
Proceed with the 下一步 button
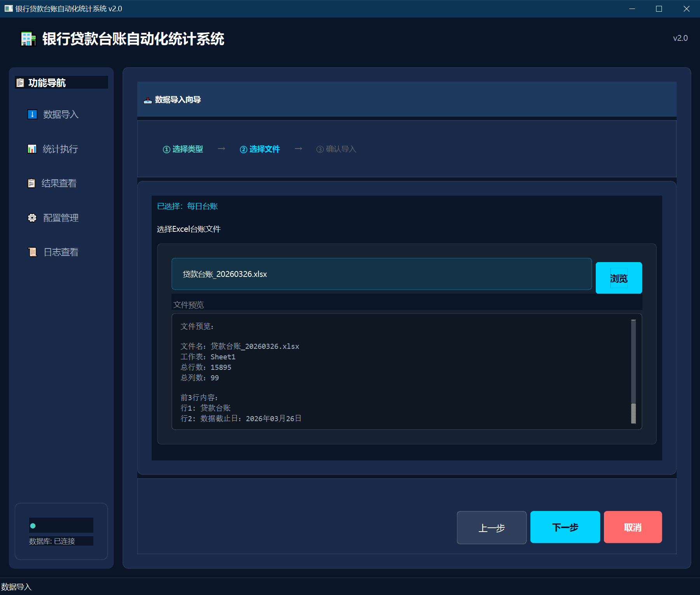click(x=565, y=527)
